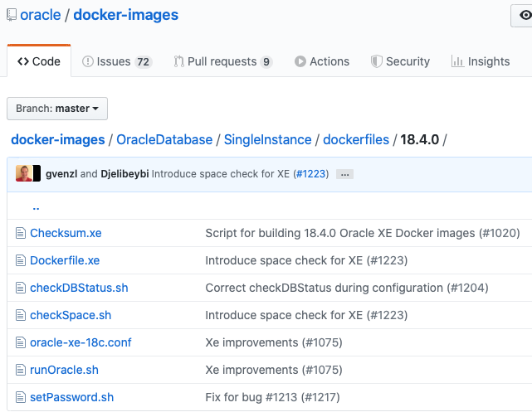The image size is (532, 417).
Task: View the Insights tab
Action: (481, 61)
